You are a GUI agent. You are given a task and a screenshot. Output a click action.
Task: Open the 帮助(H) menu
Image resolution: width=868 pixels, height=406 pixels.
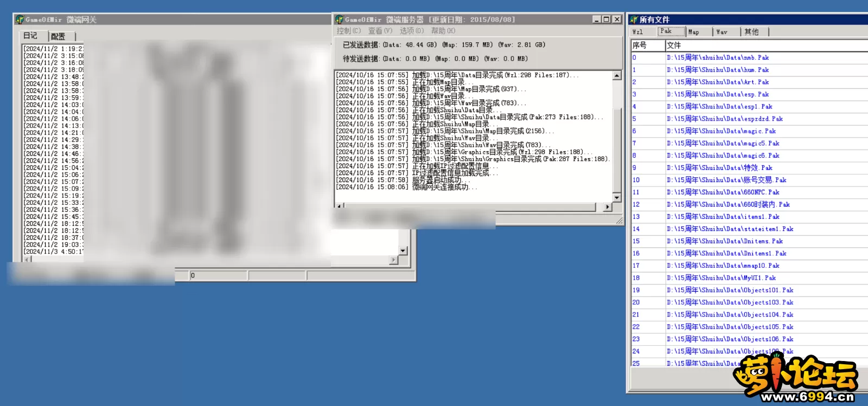[443, 31]
